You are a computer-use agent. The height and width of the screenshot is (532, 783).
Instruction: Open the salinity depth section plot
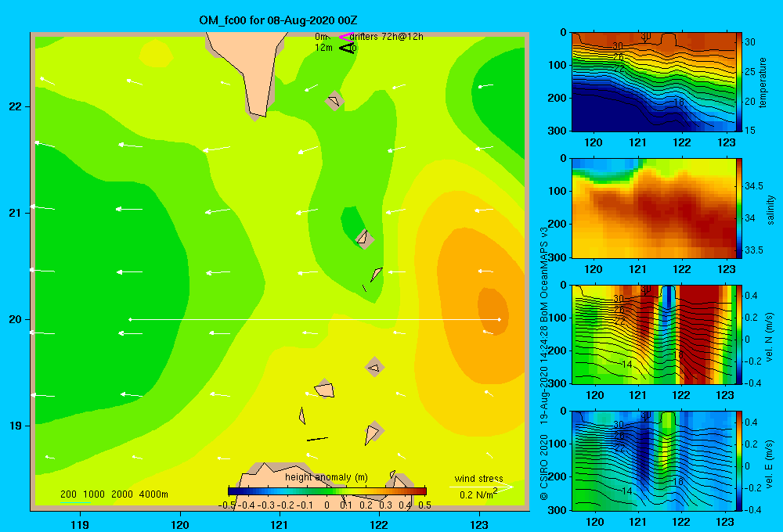point(654,208)
